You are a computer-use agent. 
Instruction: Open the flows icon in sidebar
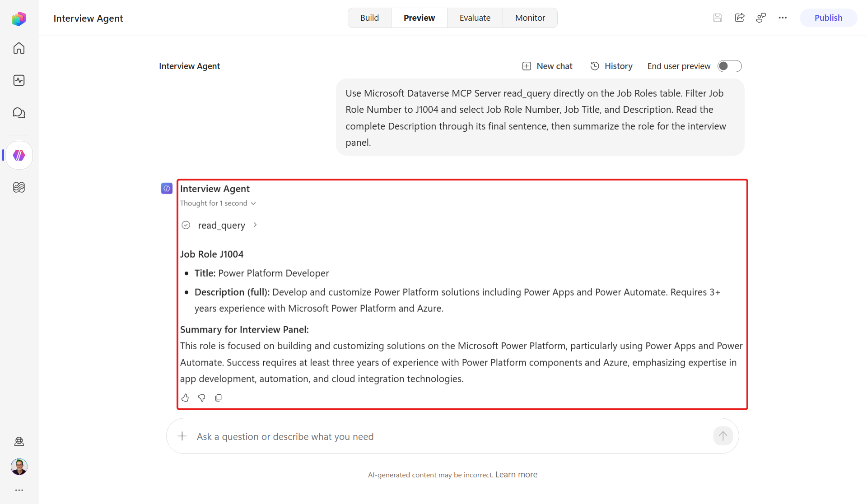19,187
